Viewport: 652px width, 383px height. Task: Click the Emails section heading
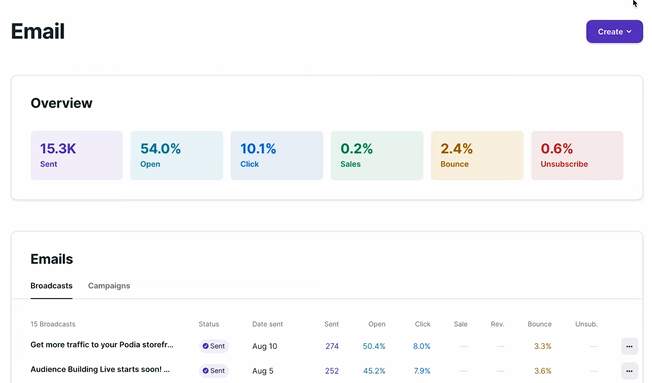tap(52, 259)
